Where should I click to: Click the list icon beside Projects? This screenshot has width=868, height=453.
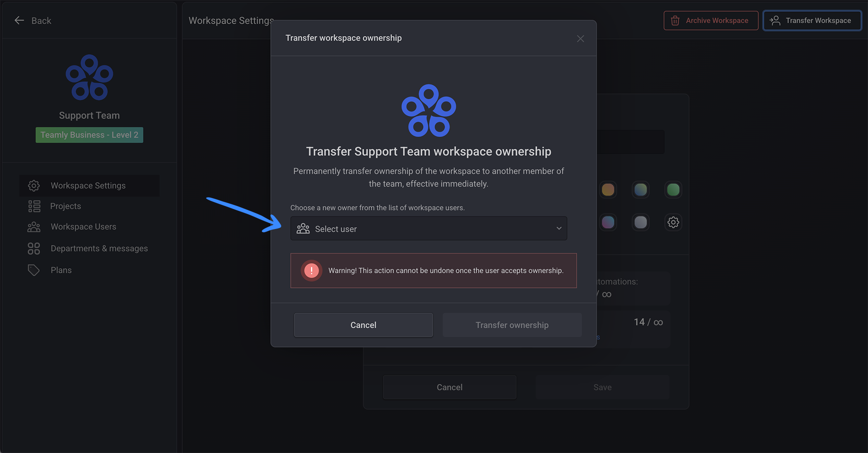[x=34, y=206]
